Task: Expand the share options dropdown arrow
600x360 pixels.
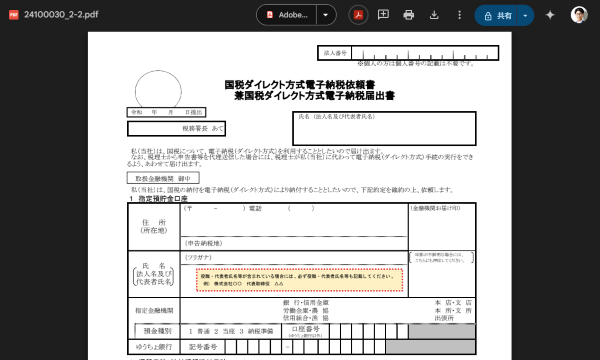Action: (525, 16)
